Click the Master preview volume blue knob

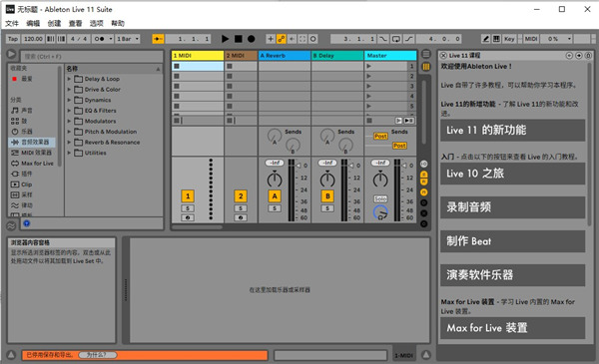(380, 212)
